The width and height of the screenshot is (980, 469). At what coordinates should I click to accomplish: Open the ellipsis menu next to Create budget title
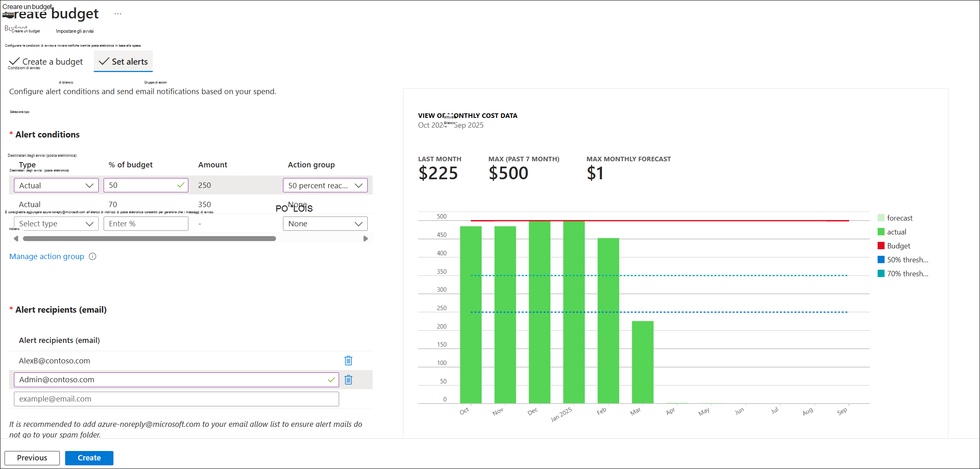[118, 14]
